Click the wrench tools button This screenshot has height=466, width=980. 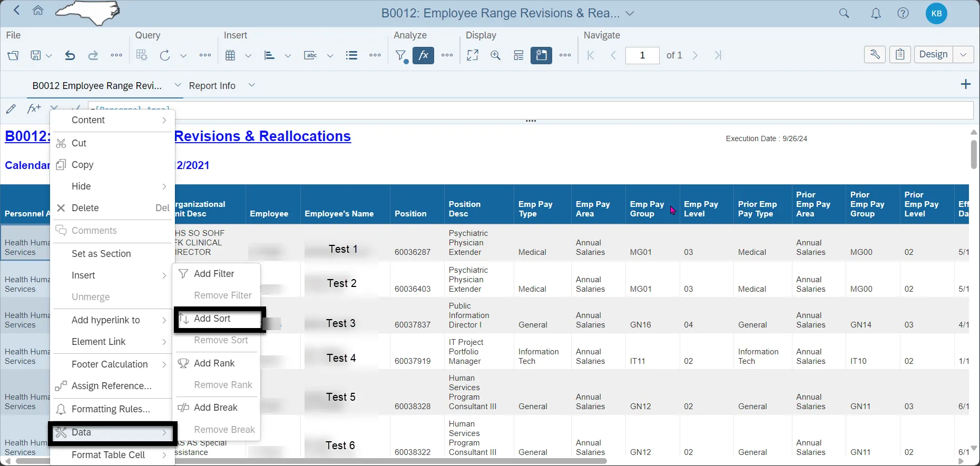(875, 55)
